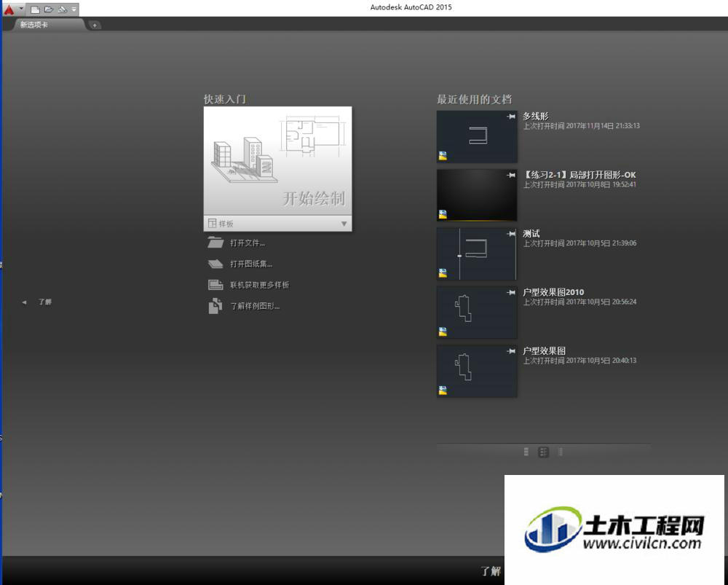Open the 测试 recent document thumbnail

tap(477, 254)
